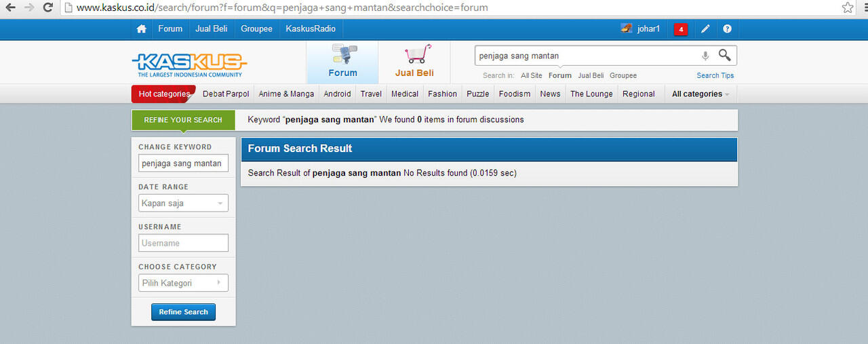Search in Jual Beli option

[591, 75]
